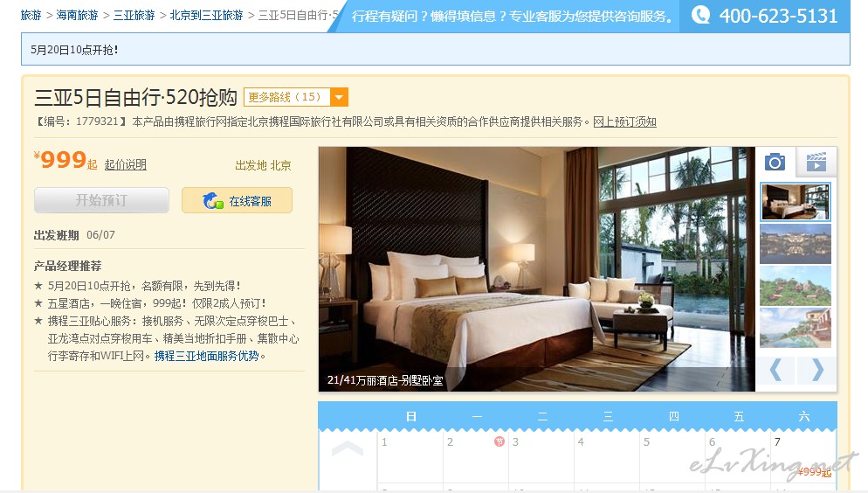Click the 开始预订 button

(x=101, y=200)
